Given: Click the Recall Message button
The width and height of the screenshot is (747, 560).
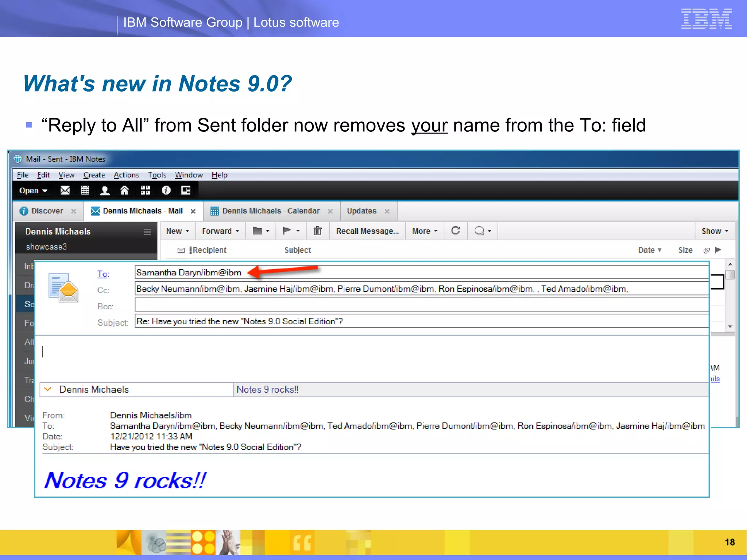Looking at the screenshot, I should point(367,231).
